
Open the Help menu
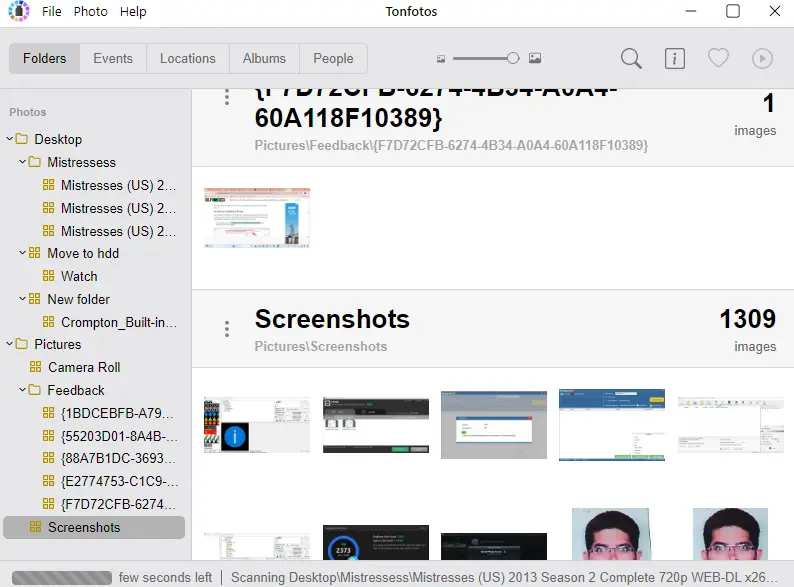pyautogui.click(x=133, y=11)
